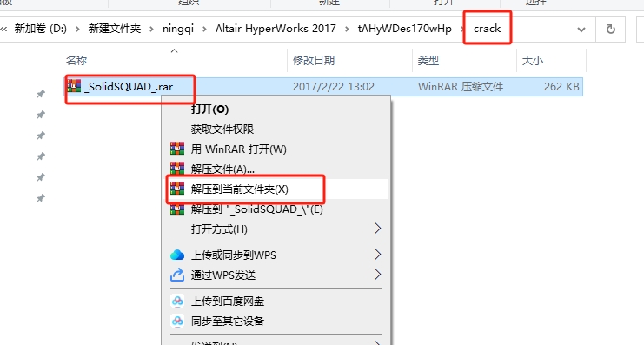Click crack folder in breadcrumb
The height and width of the screenshot is (345, 644).
487,29
